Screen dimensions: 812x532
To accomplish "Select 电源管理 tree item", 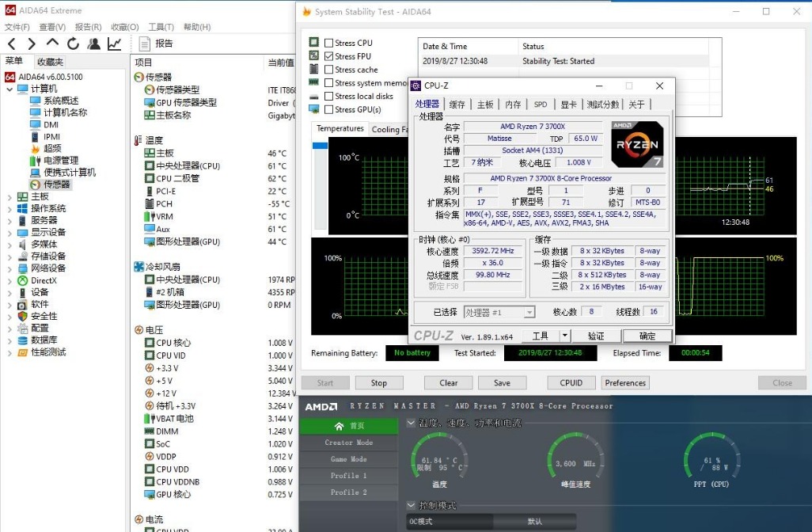I will [61, 161].
